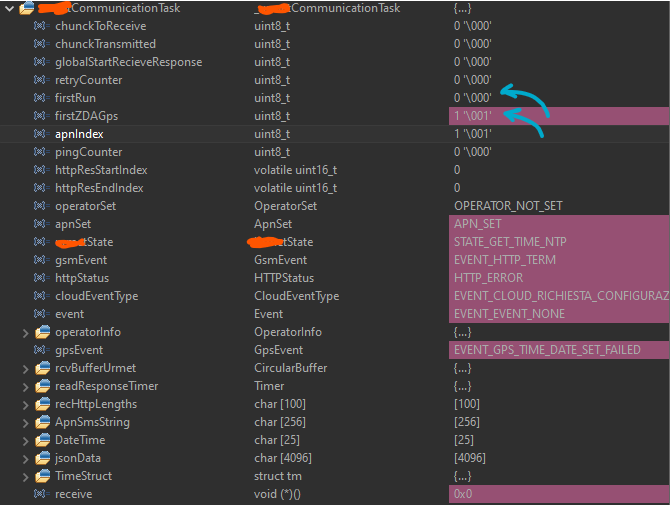Click the char [4096] type of jsonData

point(283,458)
